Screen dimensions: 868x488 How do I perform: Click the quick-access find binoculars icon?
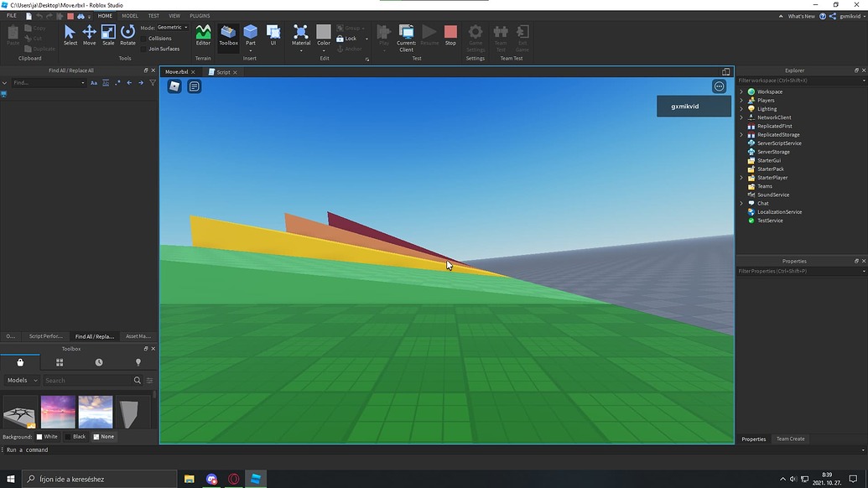[81, 16]
